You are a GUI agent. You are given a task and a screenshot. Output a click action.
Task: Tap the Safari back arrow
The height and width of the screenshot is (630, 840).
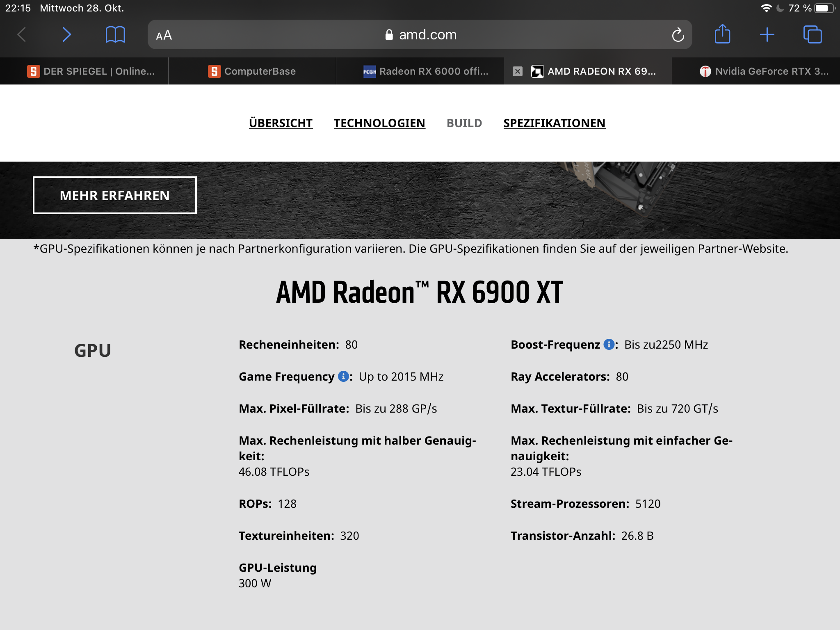click(22, 34)
